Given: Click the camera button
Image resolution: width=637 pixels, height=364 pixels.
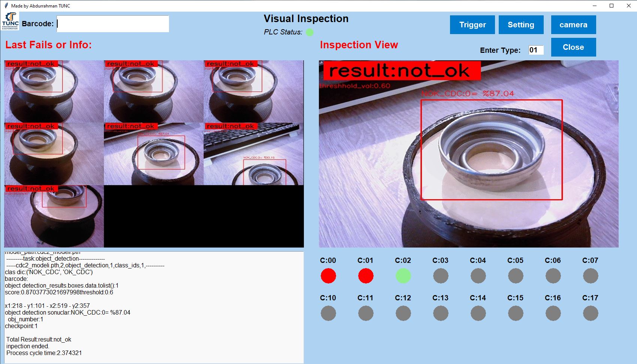Looking at the screenshot, I should pyautogui.click(x=573, y=25).
